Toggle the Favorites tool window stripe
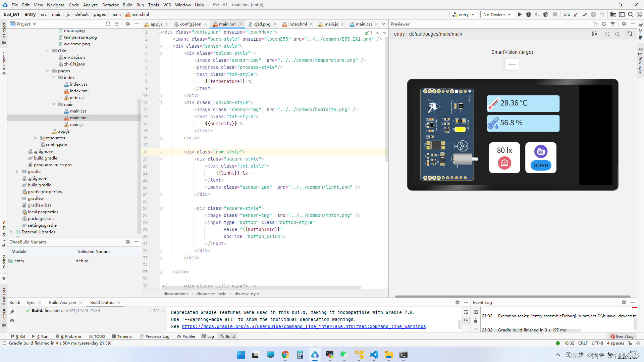Image resolution: width=644 pixels, height=362 pixels. (4, 267)
